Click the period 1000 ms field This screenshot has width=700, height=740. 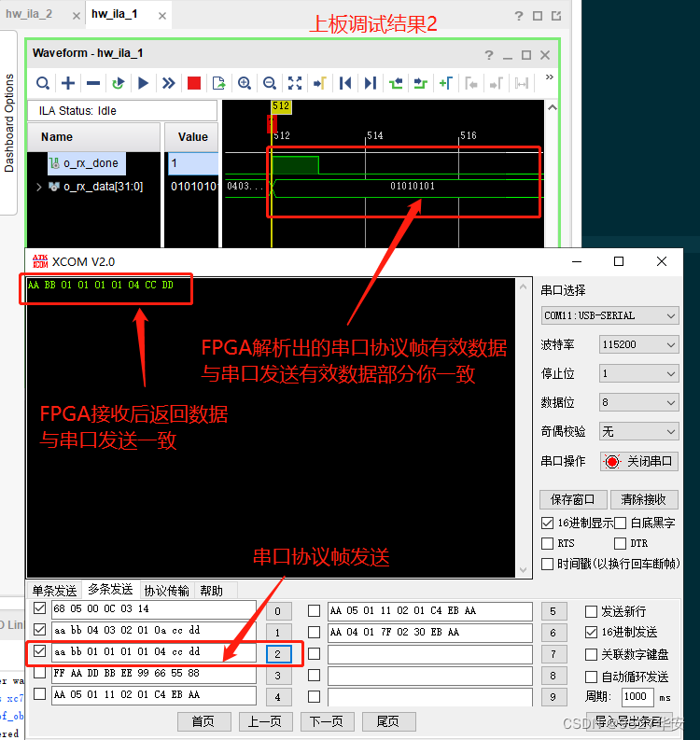pyautogui.click(x=637, y=697)
